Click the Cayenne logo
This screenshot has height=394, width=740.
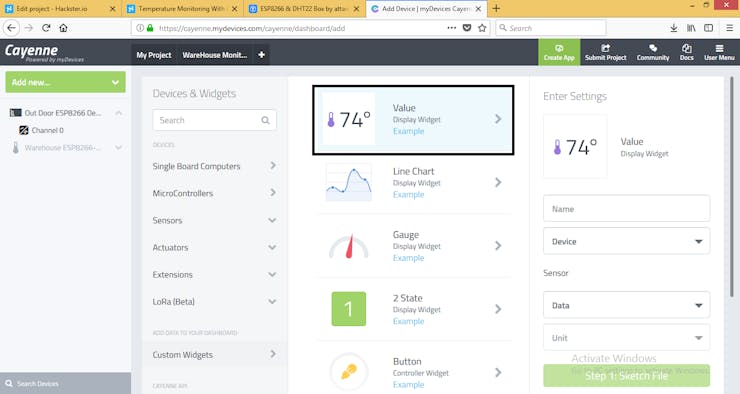point(44,52)
